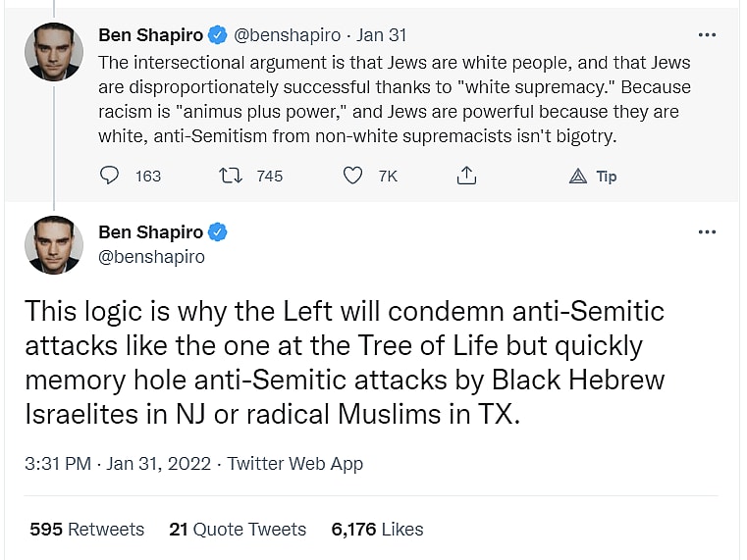Click the reply icon on the quoted tweet
This screenshot has width=747, height=560.
click(x=110, y=176)
